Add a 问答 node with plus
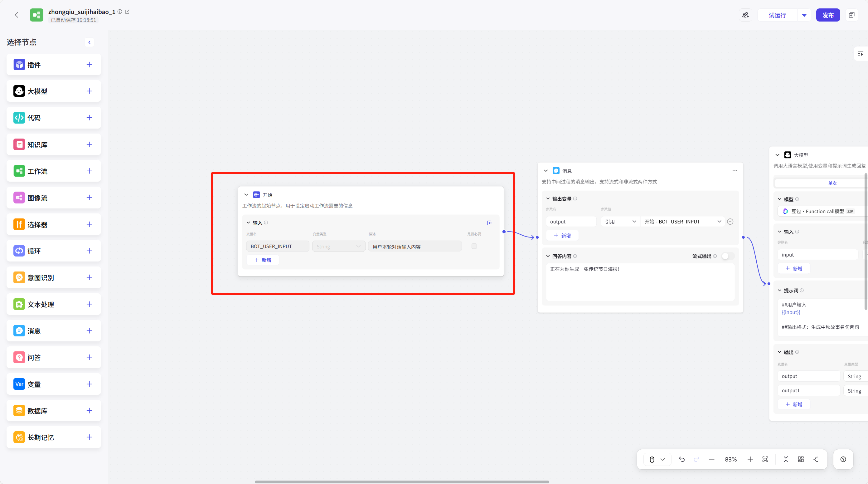Screen dimensions: 868x484 point(89,357)
